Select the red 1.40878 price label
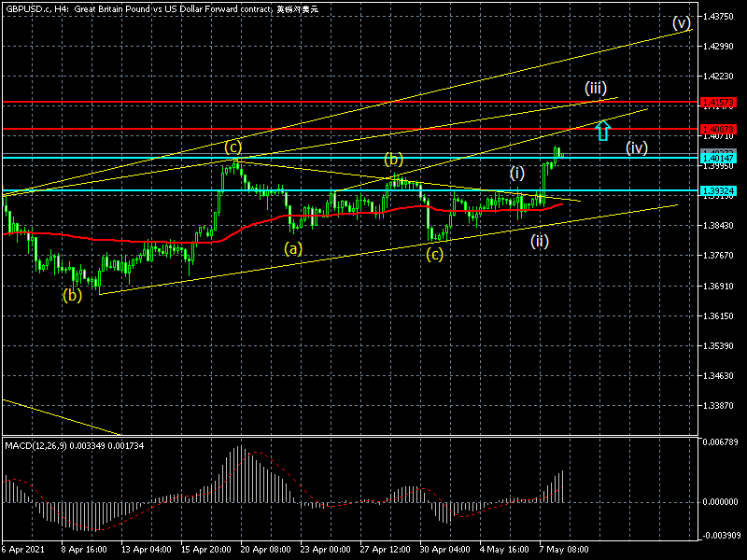The height and width of the screenshot is (560, 747). coord(718,129)
